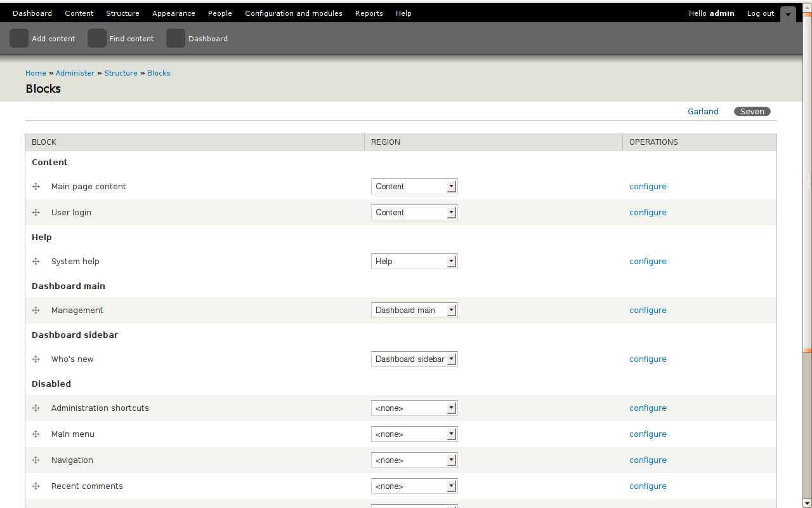Open region dropdown for Main menu block

414,434
